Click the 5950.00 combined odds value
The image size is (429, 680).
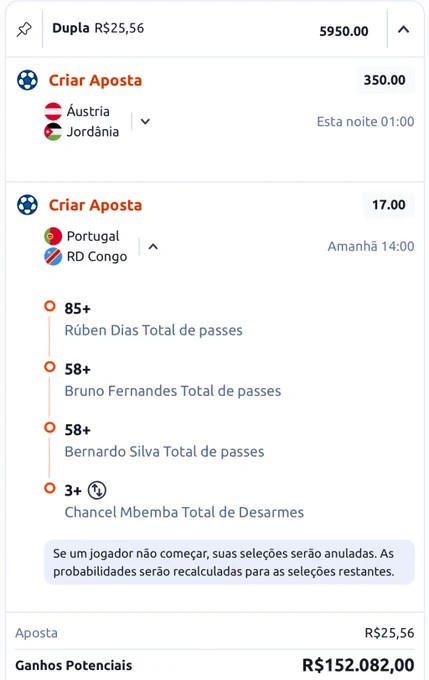(344, 31)
